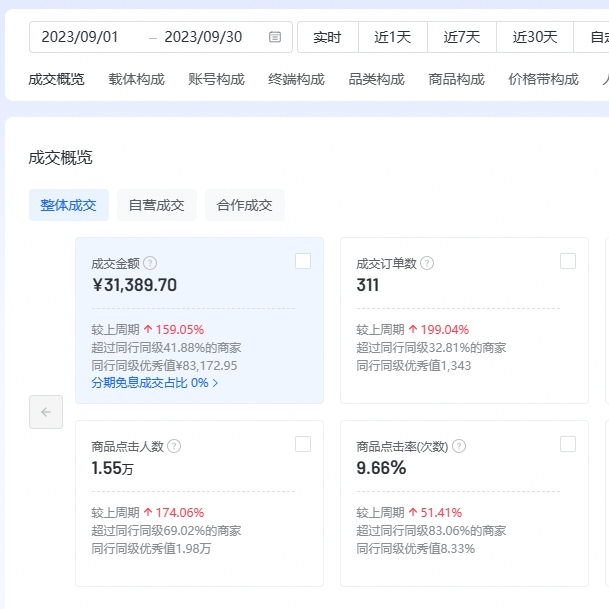Image resolution: width=609 pixels, height=609 pixels.
Task: Click the 近30天 time range button
Action: coord(535,37)
